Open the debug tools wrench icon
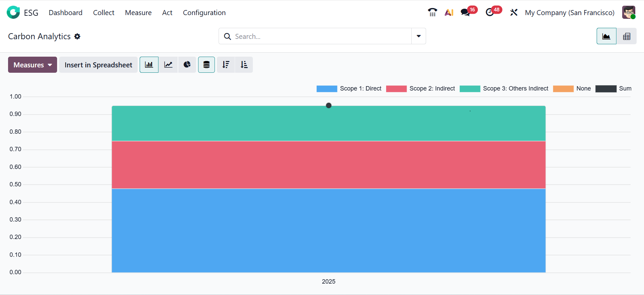Viewport: 644px width, 295px height. [x=514, y=12]
